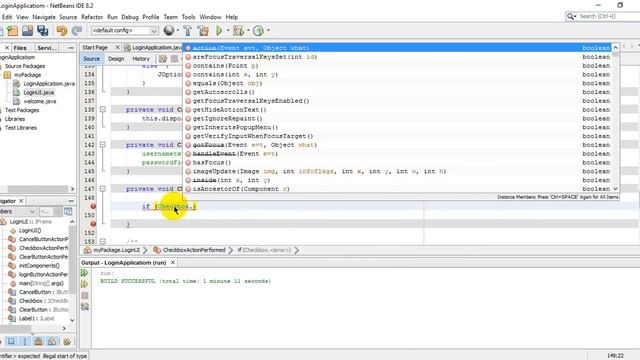The height and width of the screenshot is (360, 640).
Task: Click the Redo toolbar icon
Action: [x=76, y=31]
